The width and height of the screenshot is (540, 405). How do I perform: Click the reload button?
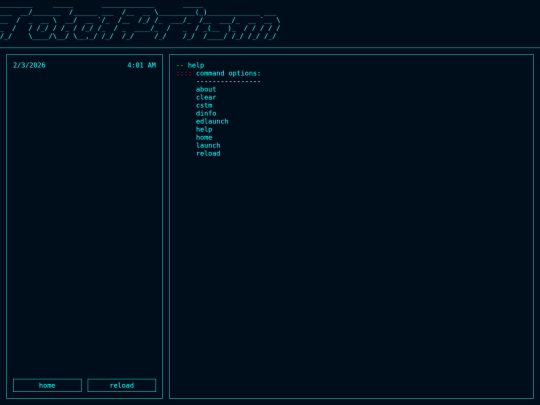coord(122,385)
